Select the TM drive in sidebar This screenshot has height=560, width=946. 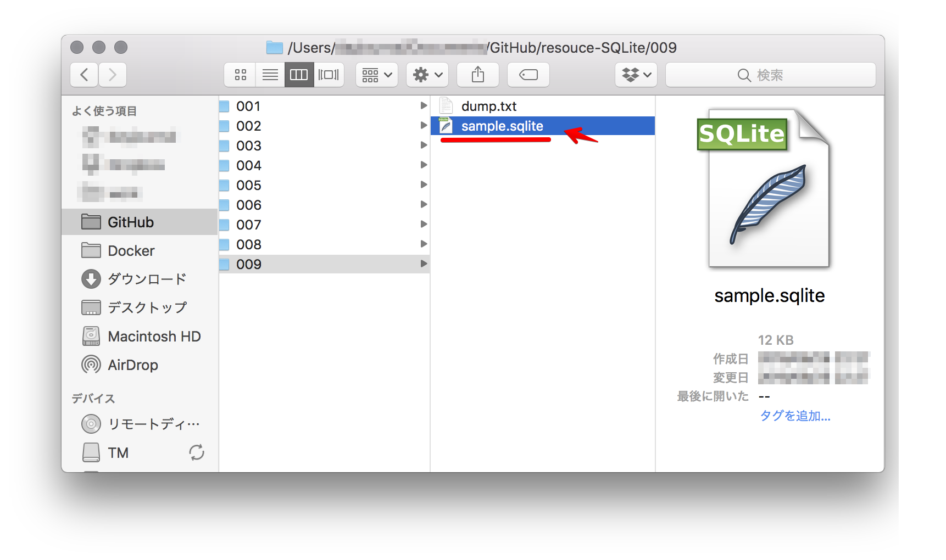coord(140,452)
